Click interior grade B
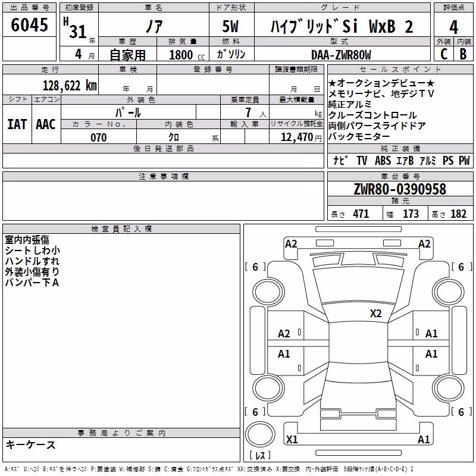Screen dimensions: 476x476 [x=463, y=54]
